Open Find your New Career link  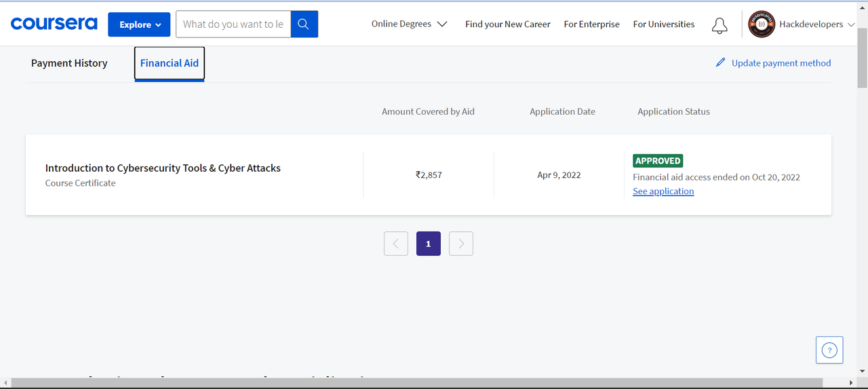click(508, 24)
